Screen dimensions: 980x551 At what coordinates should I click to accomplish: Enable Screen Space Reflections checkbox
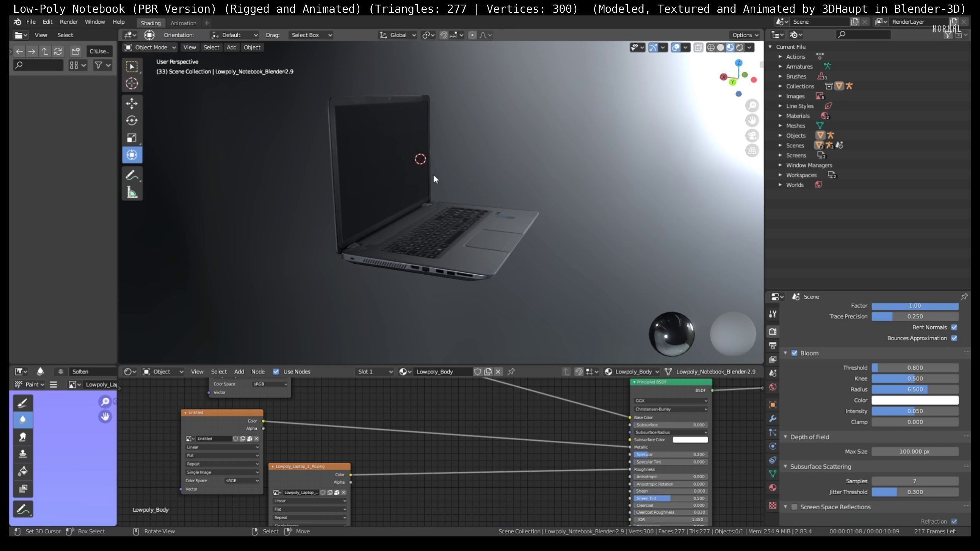point(794,507)
